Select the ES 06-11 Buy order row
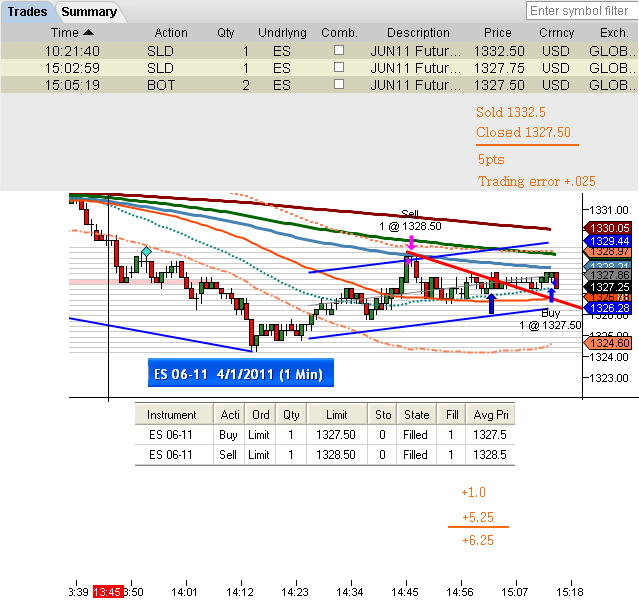 [x=325, y=435]
